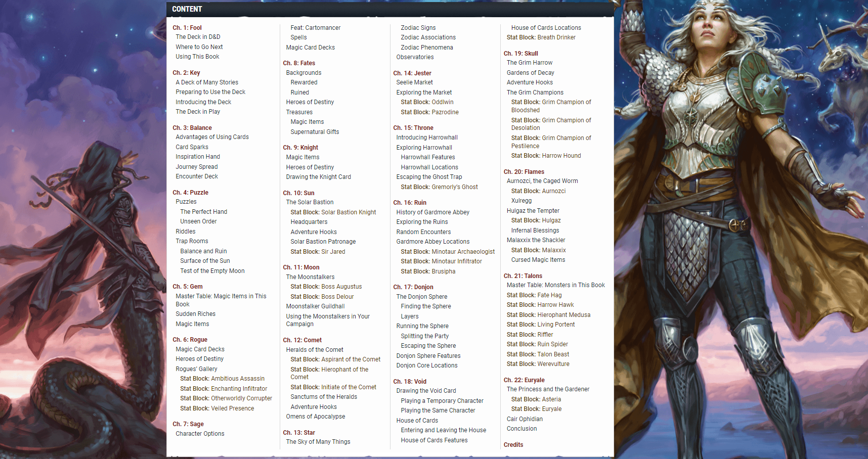This screenshot has height=459, width=868.
Task: Open Test of the Empty Moon
Action: coord(212,271)
